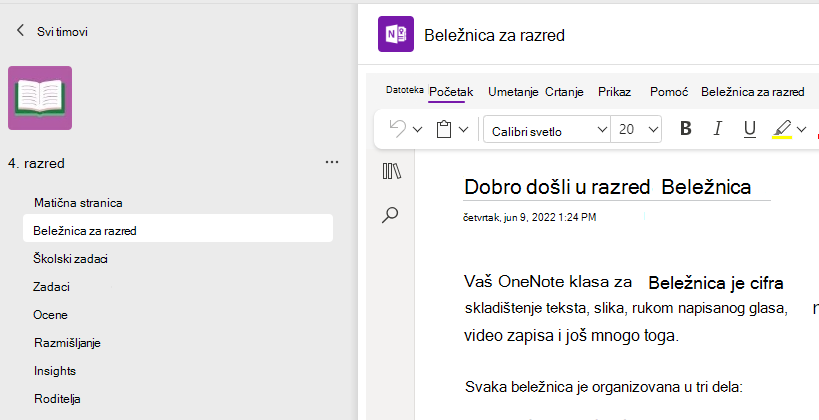Image resolution: width=819 pixels, height=420 pixels.
Task: Click the Paste clipboard icon
Action: (x=444, y=129)
